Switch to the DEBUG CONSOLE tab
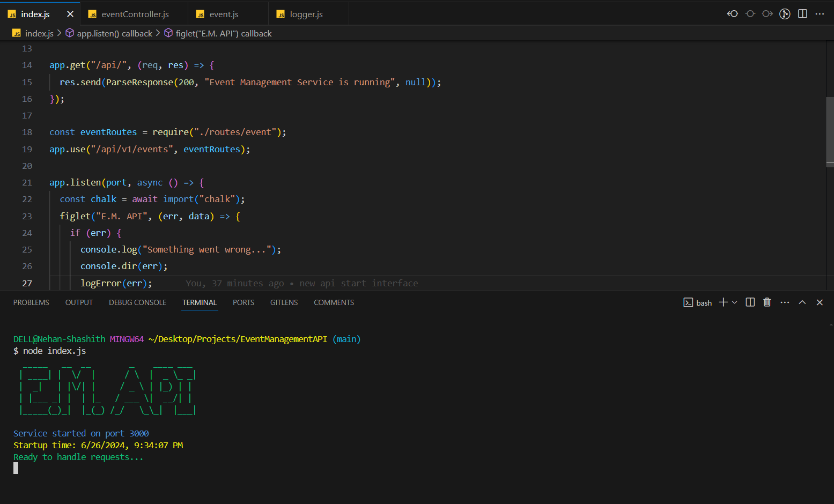Screen dimensions: 834x504 (x=137, y=302)
